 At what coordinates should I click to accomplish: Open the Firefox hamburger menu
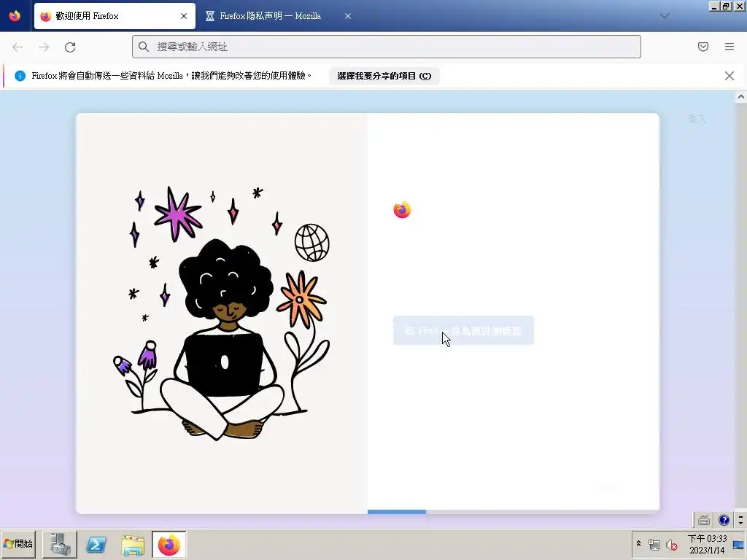729,47
